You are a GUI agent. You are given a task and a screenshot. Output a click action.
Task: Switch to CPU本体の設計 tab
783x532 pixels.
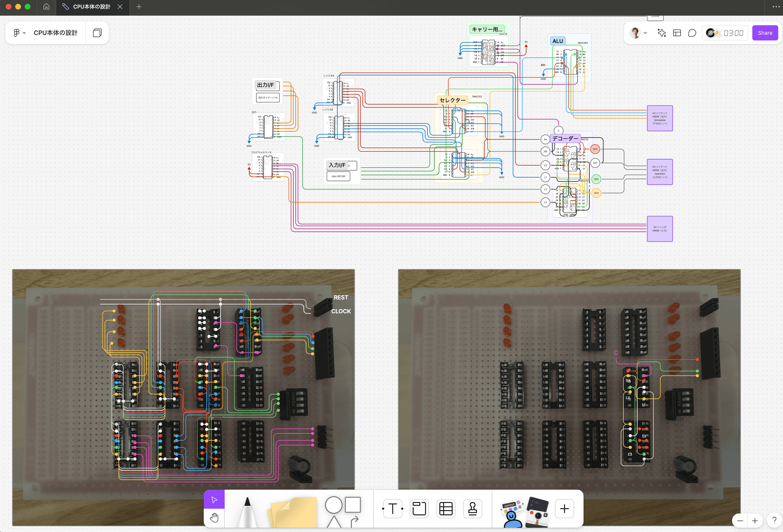tap(91, 7)
